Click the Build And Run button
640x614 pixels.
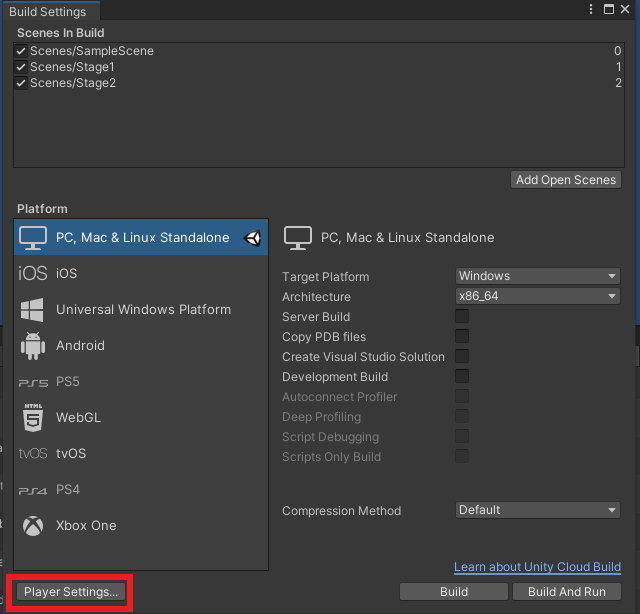tap(567, 592)
